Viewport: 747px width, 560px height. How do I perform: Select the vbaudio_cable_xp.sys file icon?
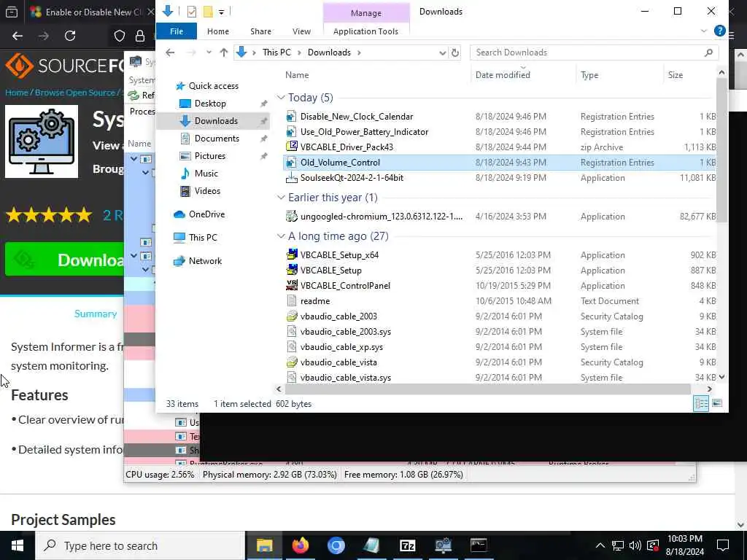click(x=291, y=346)
